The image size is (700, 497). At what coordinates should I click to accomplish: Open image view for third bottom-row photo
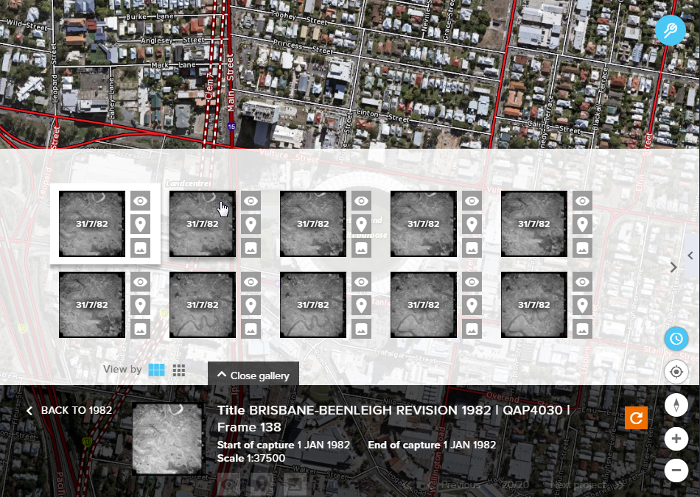click(361, 329)
